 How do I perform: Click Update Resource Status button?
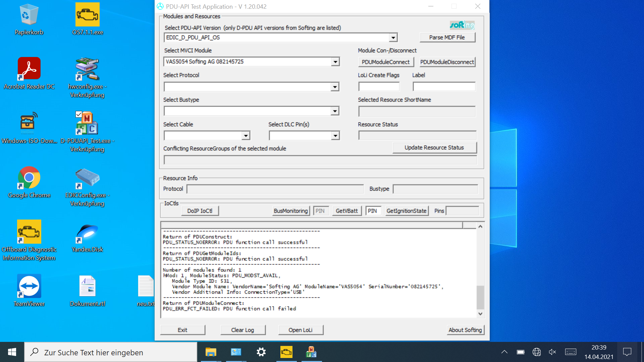point(434,148)
